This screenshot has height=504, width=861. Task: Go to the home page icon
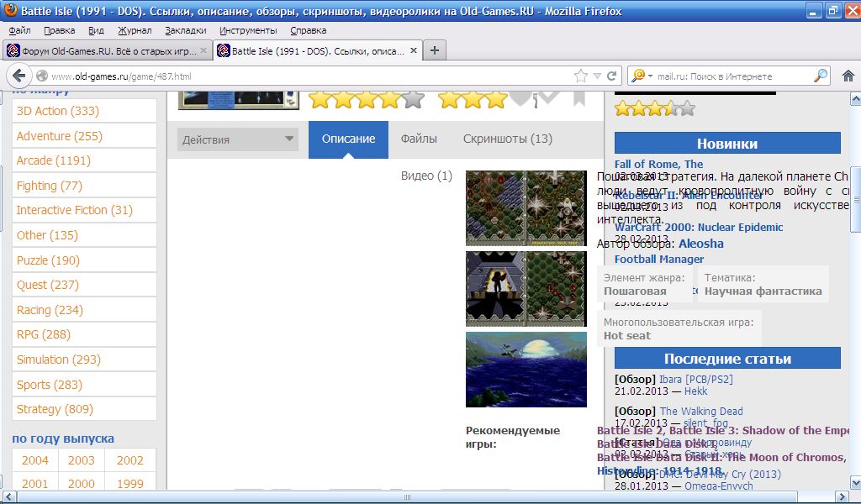[848, 76]
